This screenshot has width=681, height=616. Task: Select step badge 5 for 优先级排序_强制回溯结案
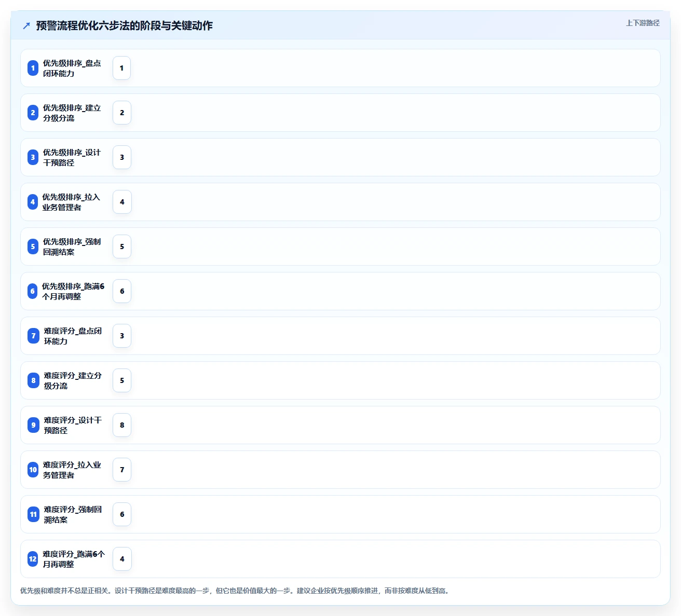point(33,247)
